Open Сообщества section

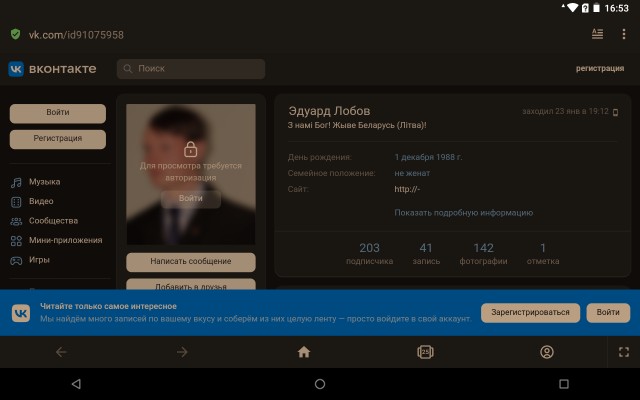click(x=53, y=221)
